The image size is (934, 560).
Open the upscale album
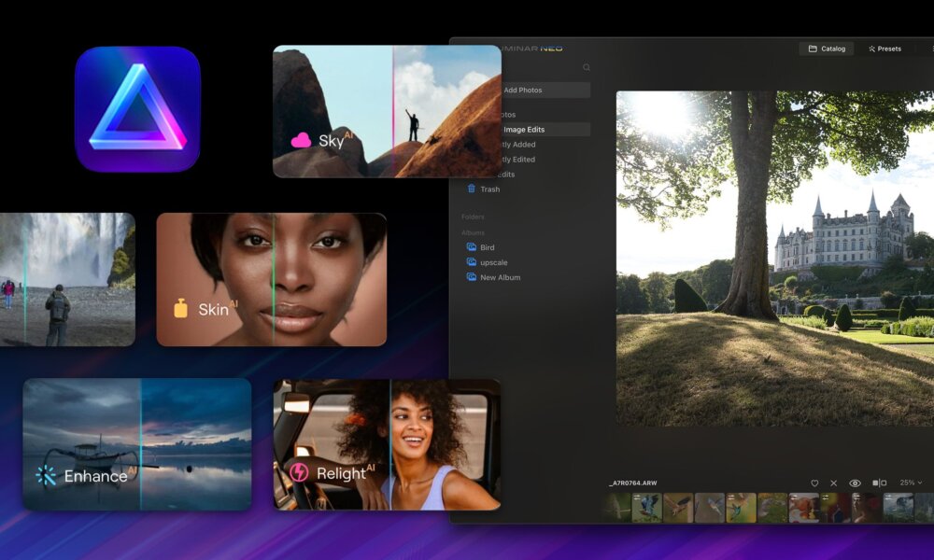(487, 262)
